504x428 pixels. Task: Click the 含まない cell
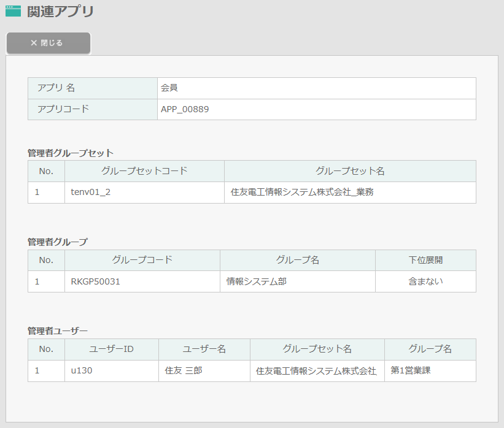[x=425, y=281]
